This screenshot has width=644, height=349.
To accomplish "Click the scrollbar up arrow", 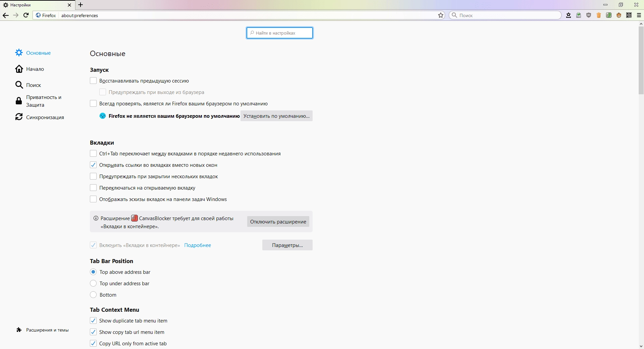I will tap(641, 24).
